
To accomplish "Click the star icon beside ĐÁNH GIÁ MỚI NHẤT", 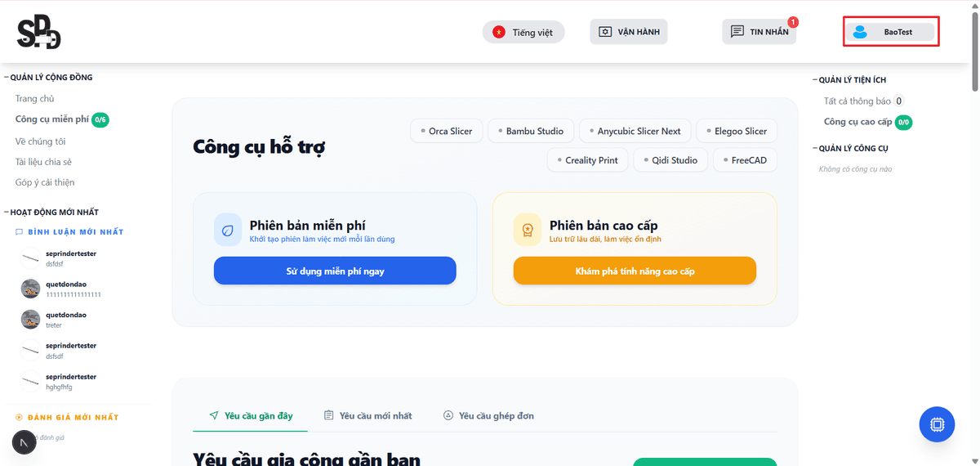I will [x=20, y=418].
